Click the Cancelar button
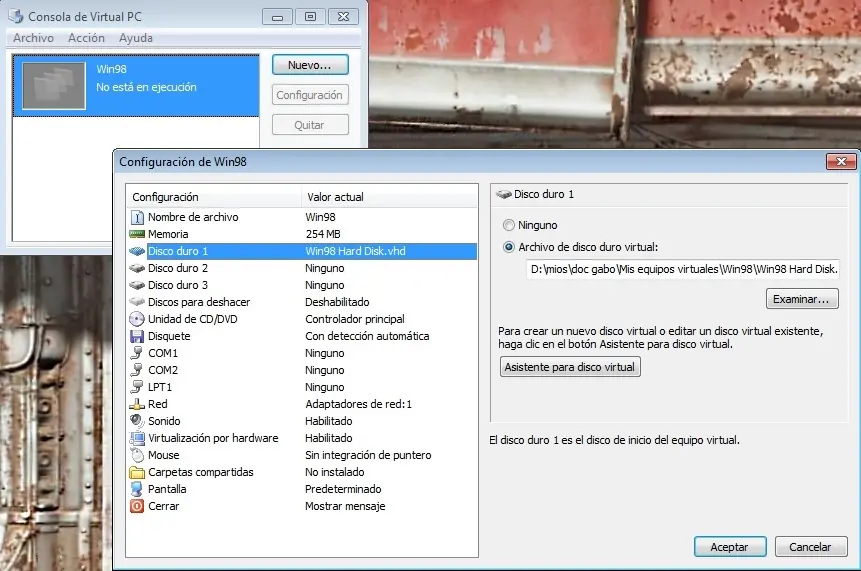 point(811,547)
